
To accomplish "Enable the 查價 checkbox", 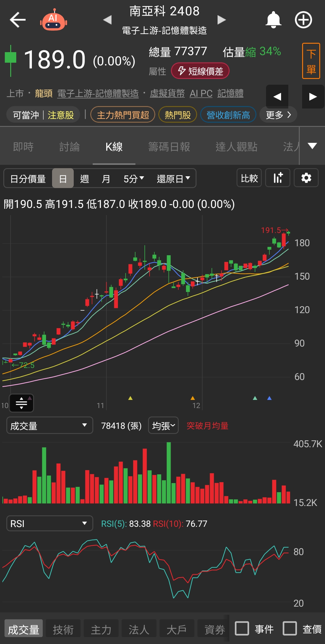I will coord(290,629).
